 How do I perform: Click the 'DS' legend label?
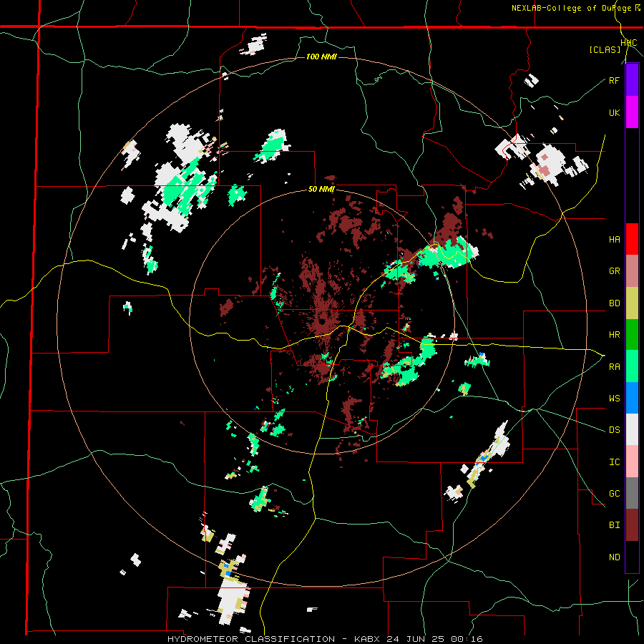point(614,430)
